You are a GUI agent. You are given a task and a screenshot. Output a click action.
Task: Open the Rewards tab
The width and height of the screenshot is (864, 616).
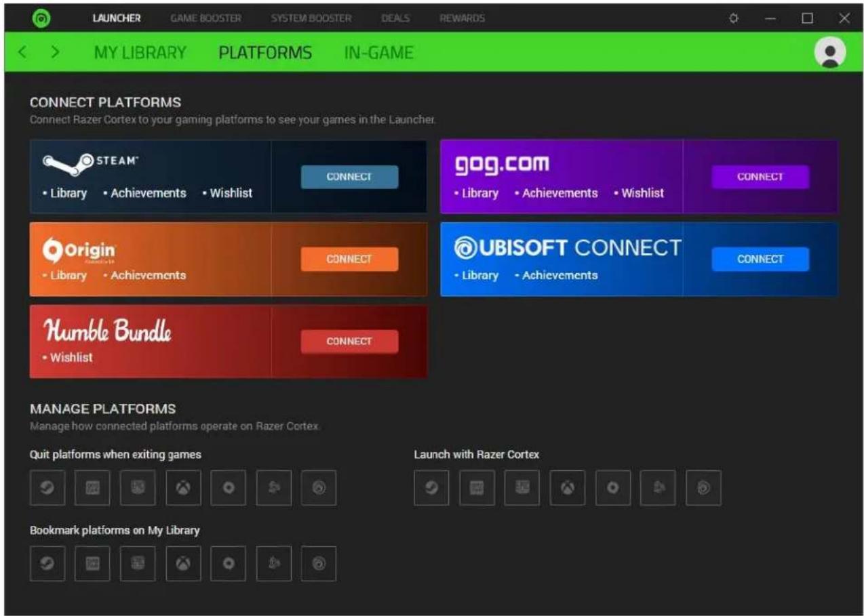click(463, 18)
